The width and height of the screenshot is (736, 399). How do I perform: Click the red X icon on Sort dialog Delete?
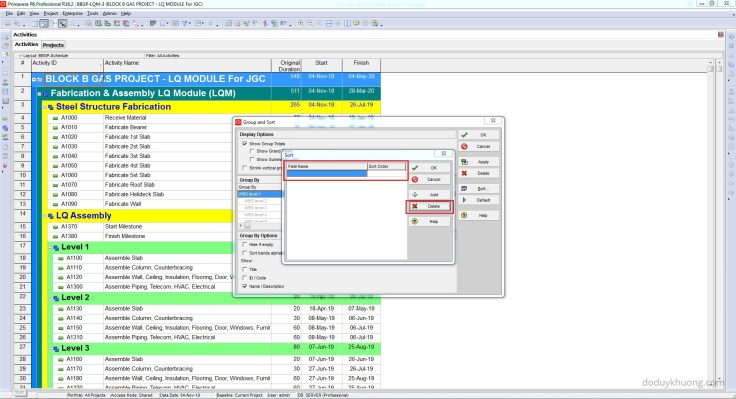[415, 207]
